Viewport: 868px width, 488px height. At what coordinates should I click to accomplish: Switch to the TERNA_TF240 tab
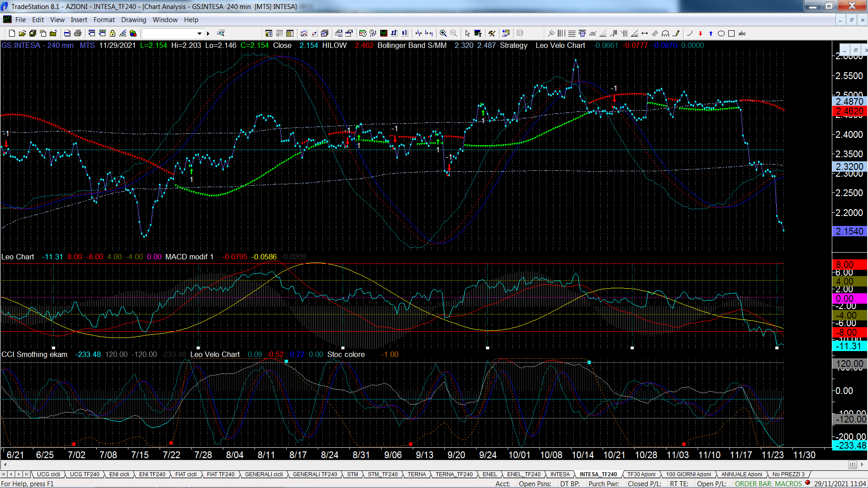click(x=454, y=474)
